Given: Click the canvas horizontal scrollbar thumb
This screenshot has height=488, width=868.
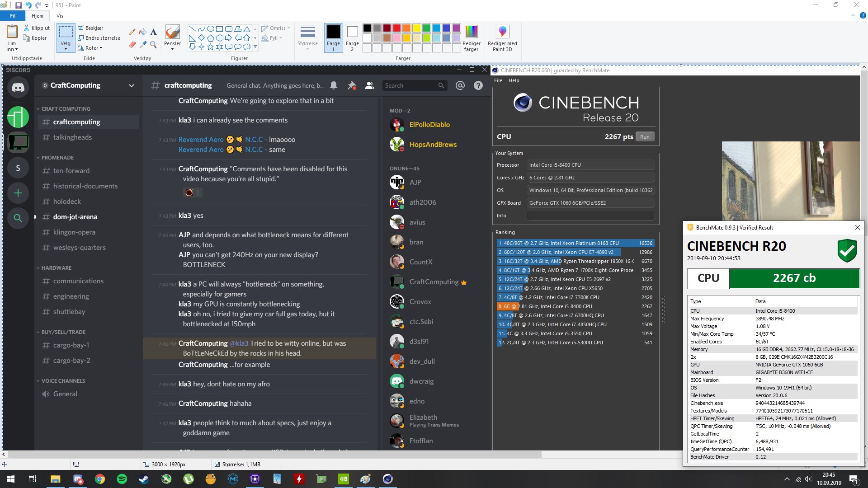Looking at the screenshot, I should point(274,454).
